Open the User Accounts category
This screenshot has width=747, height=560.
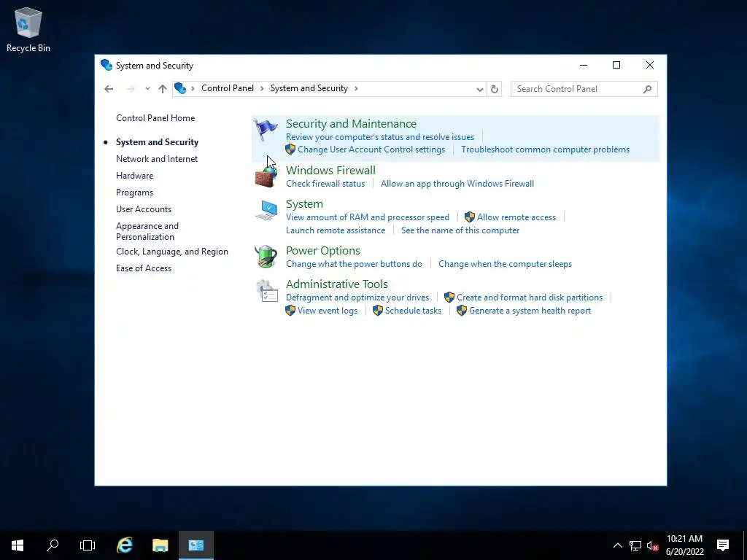point(144,209)
